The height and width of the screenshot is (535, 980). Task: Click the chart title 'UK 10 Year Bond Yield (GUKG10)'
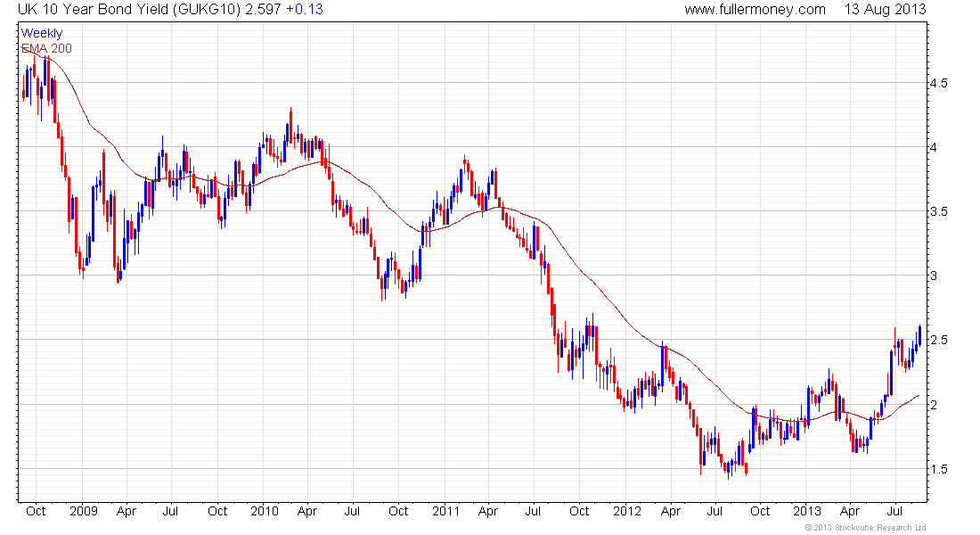tap(129, 10)
